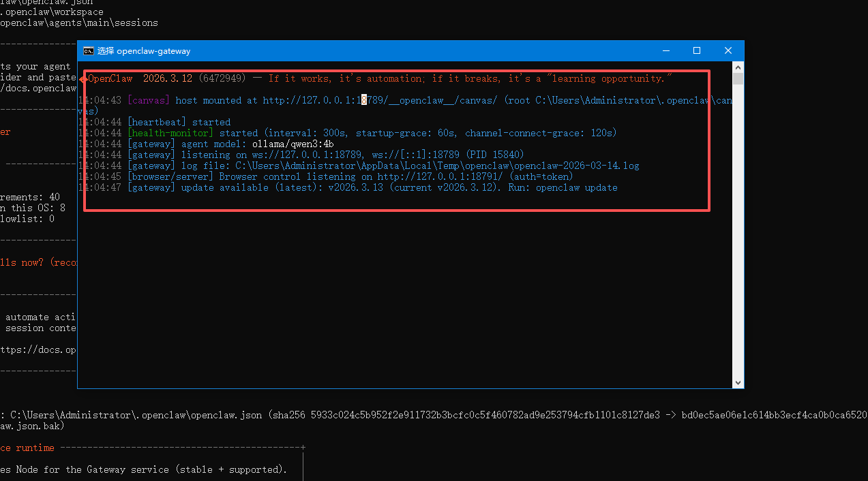Click the scrollbar down arrow in gateway window
Image resolution: width=868 pixels, height=481 pixels.
pyautogui.click(x=738, y=382)
